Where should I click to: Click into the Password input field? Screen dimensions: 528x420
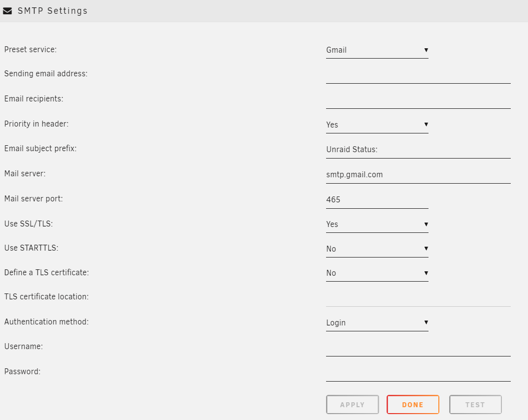(x=418, y=373)
